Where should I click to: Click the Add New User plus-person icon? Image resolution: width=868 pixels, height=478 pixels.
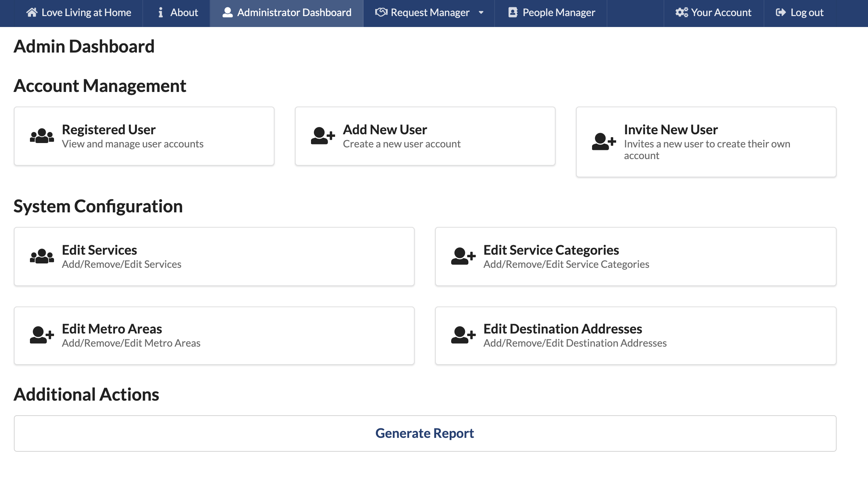tap(323, 136)
